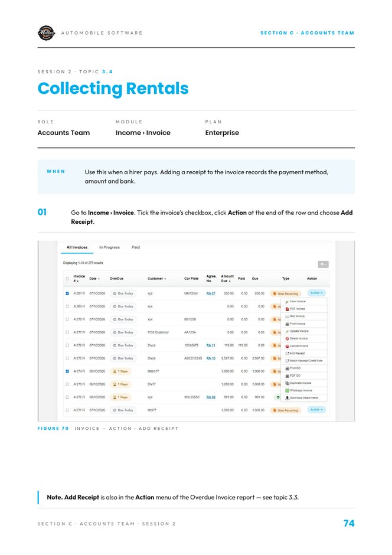Switch to the Paid invoices tab
The image size is (392, 555).
136,247
